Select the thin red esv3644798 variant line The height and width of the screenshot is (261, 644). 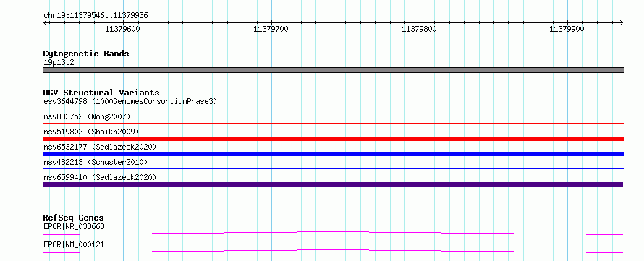coord(333,108)
